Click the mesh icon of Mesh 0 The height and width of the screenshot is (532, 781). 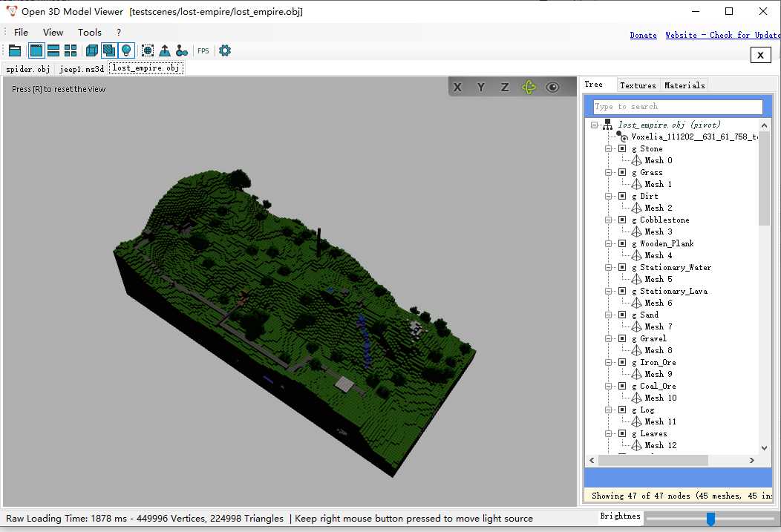click(x=636, y=160)
